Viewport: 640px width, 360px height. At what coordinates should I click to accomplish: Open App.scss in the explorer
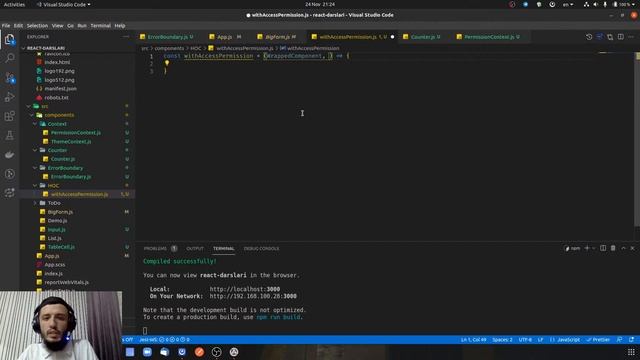(x=55, y=264)
